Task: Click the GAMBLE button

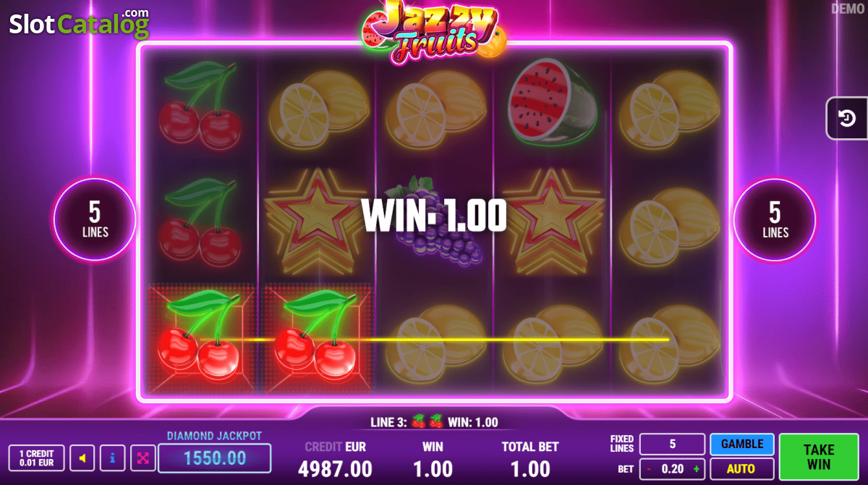Action: 741,444
